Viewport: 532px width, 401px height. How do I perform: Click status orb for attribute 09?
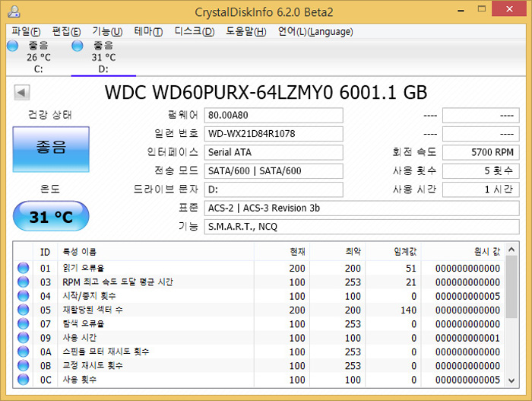click(24, 337)
